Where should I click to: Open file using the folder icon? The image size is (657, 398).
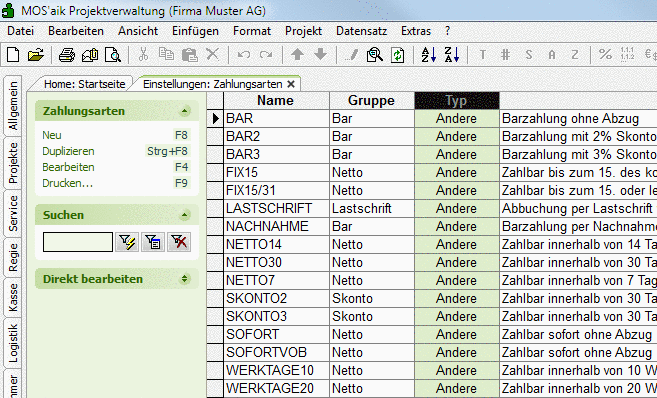point(36,55)
